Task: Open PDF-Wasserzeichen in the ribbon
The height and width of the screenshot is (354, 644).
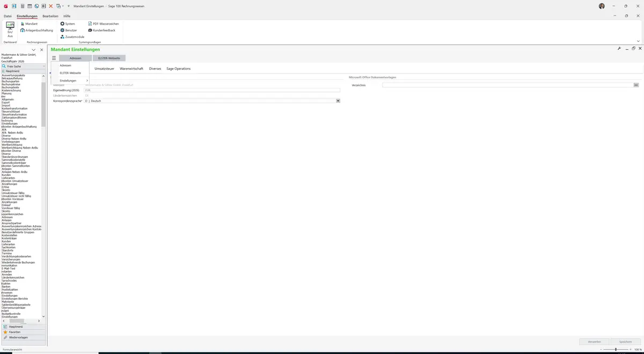Action: point(104,24)
